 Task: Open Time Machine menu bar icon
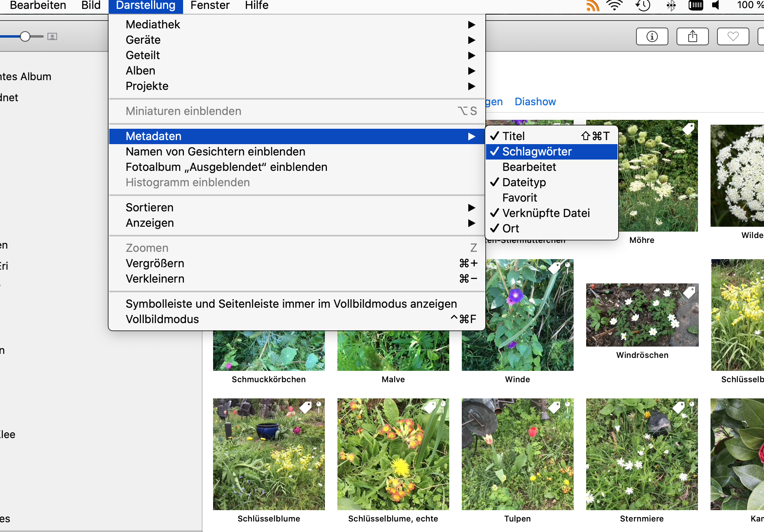(x=643, y=6)
